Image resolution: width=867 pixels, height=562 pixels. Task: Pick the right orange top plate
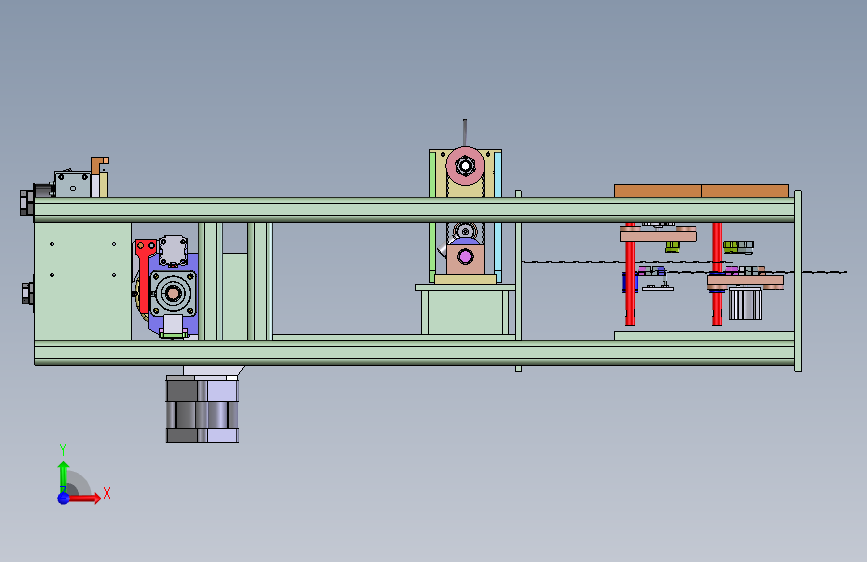point(745,191)
